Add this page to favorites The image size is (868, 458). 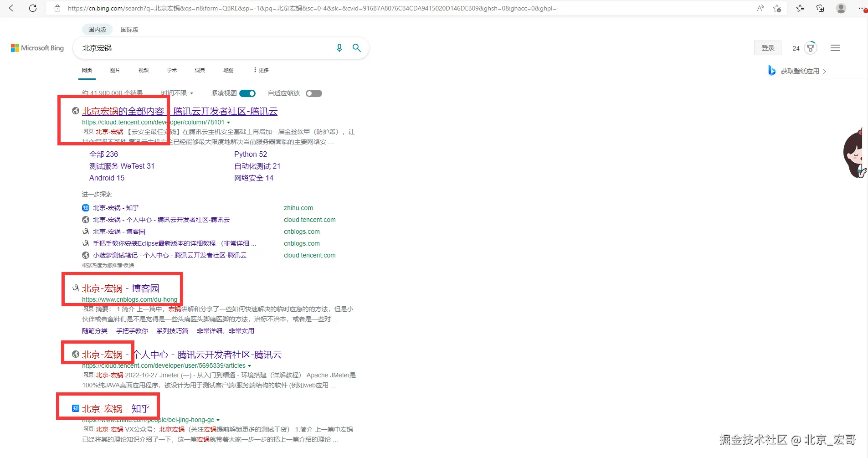tap(777, 8)
